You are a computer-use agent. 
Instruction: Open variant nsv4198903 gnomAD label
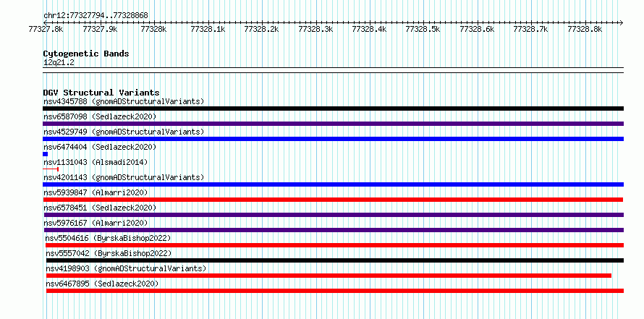click(126, 268)
